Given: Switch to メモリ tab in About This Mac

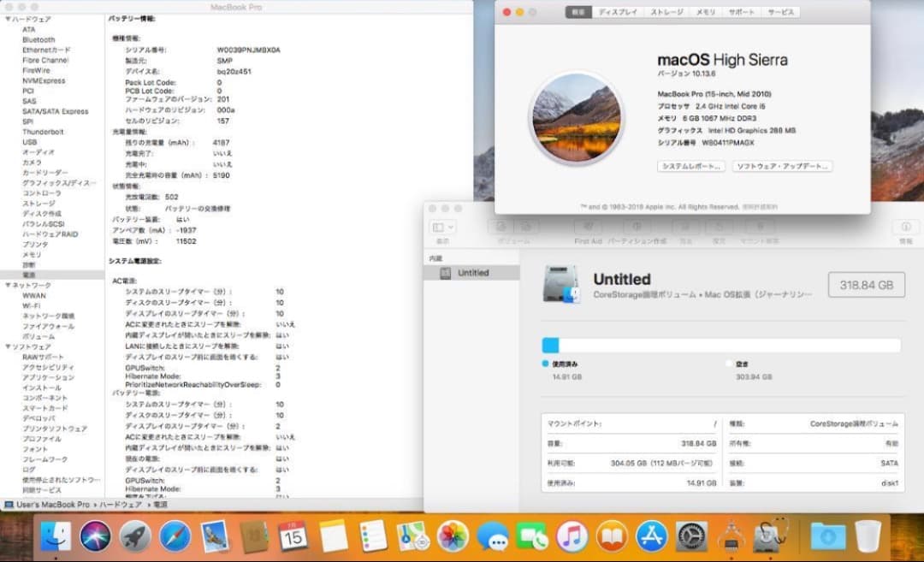Looking at the screenshot, I should [x=705, y=12].
